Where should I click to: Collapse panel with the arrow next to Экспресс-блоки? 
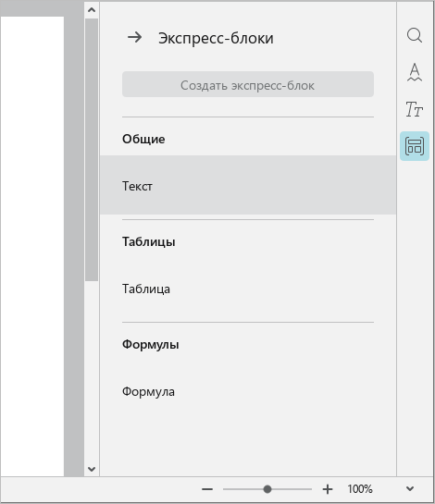(134, 37)
